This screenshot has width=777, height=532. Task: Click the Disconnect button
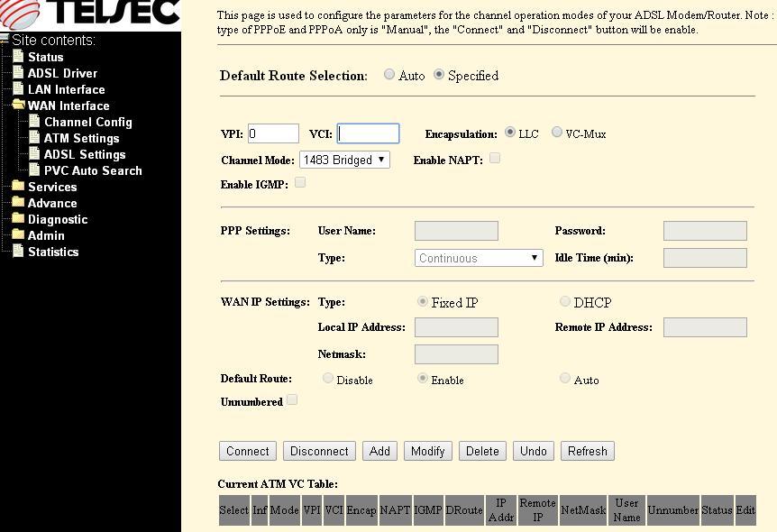coord(319,451)
